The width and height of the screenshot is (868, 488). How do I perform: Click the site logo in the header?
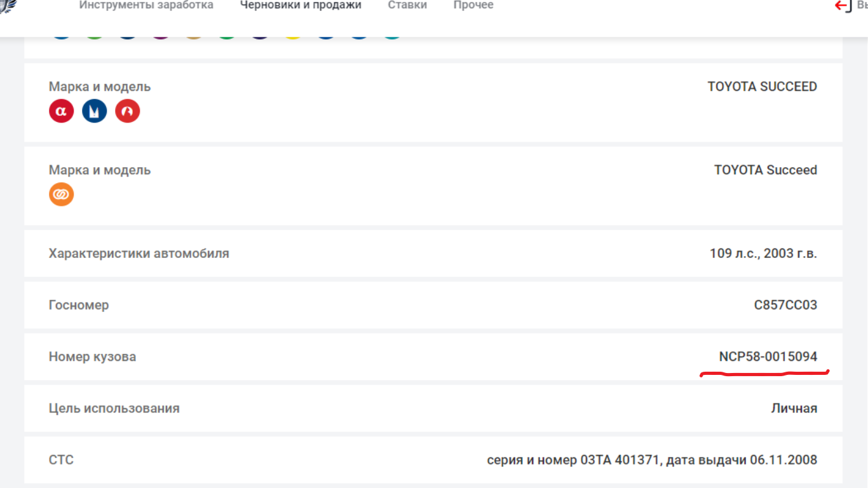8,6
